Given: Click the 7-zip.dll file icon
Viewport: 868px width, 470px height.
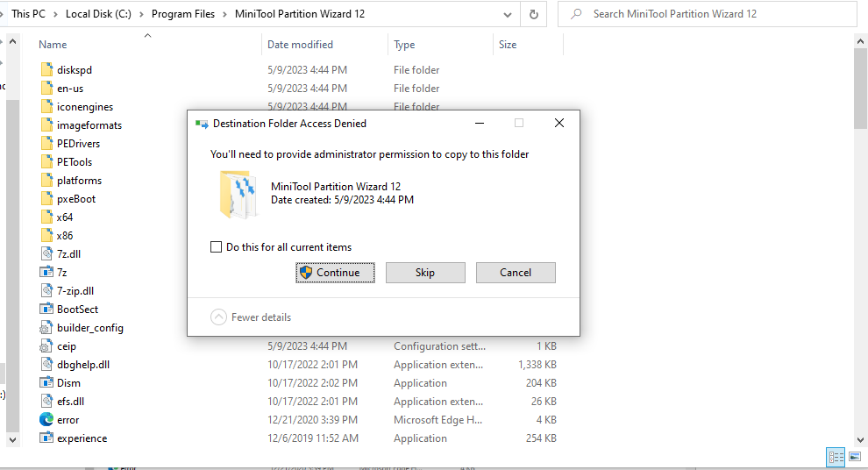Looking at the screenshot, I should (47, 290).
